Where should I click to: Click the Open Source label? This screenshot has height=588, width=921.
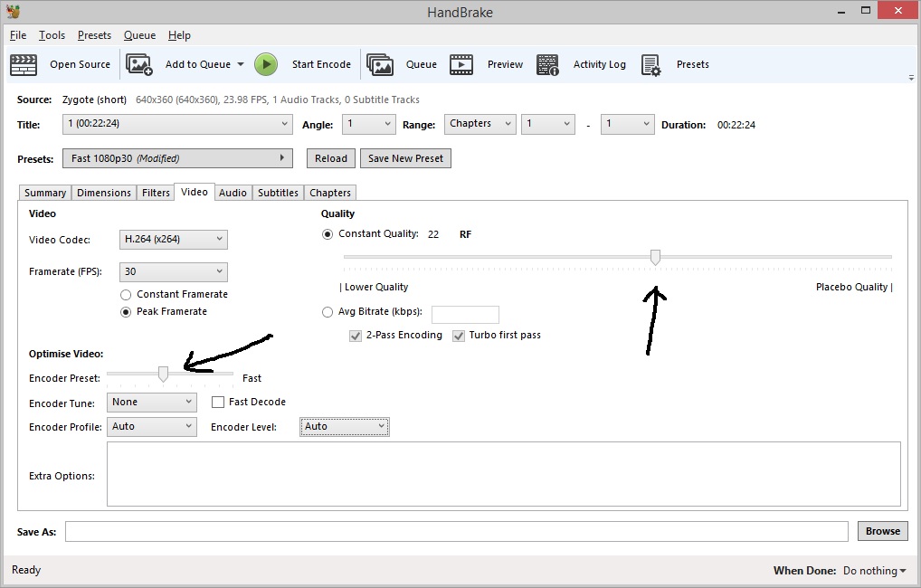tap(80, 64)
